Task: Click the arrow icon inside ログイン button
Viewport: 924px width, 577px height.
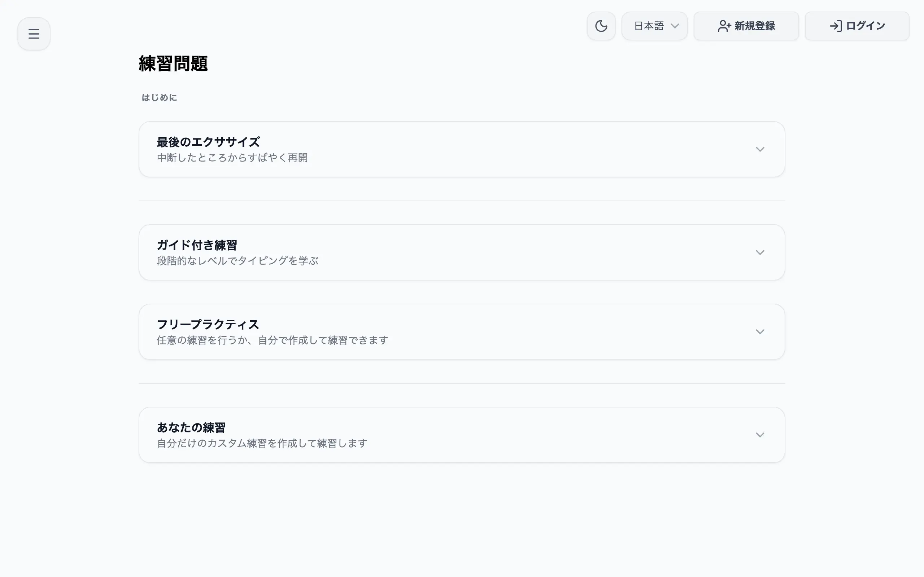Action: [x=836, y=26]
